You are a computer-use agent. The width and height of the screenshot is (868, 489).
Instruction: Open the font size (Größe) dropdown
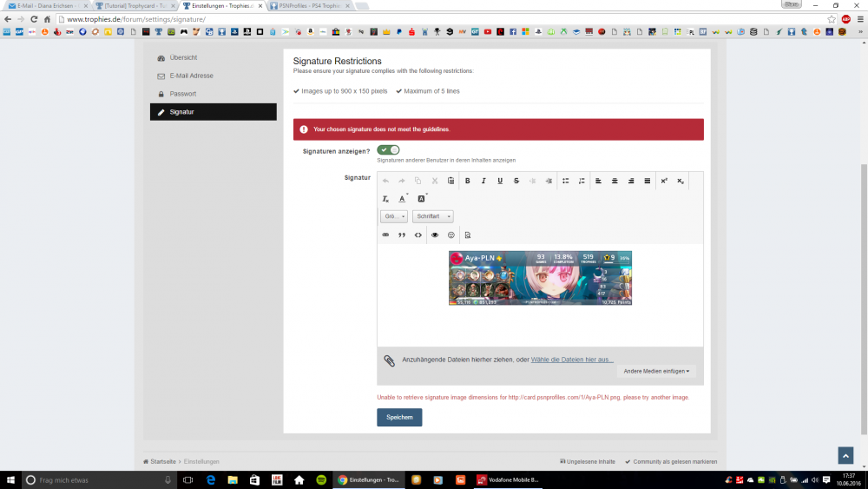coord(393,216)
